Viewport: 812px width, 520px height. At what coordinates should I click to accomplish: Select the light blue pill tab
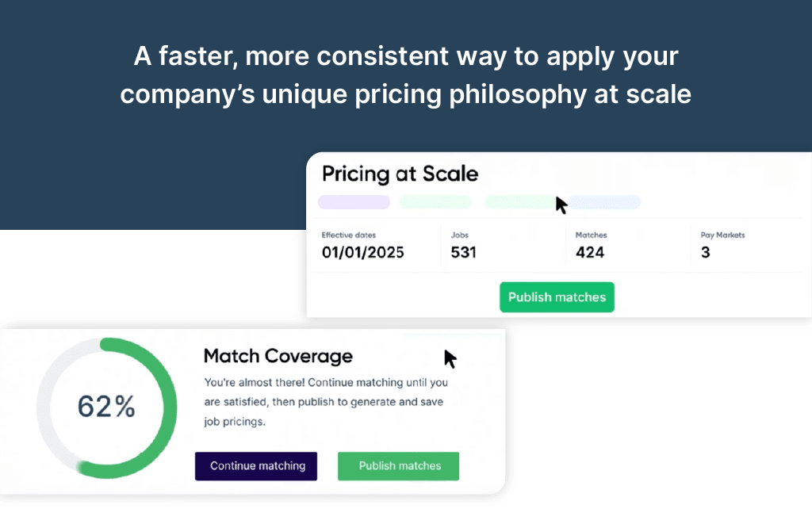[605, 202]
